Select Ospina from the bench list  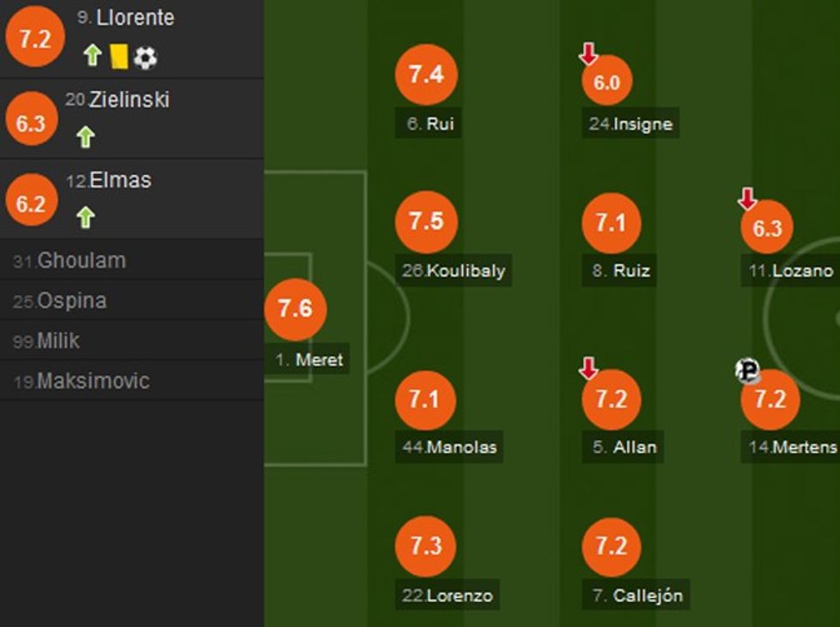point(72,301)
